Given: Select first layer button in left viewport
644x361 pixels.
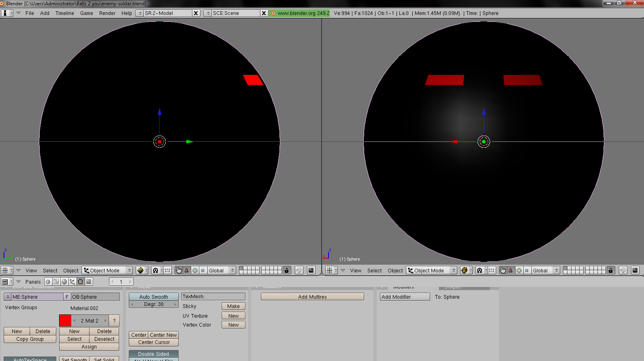Looking at the screenshot, I should 241,268.
